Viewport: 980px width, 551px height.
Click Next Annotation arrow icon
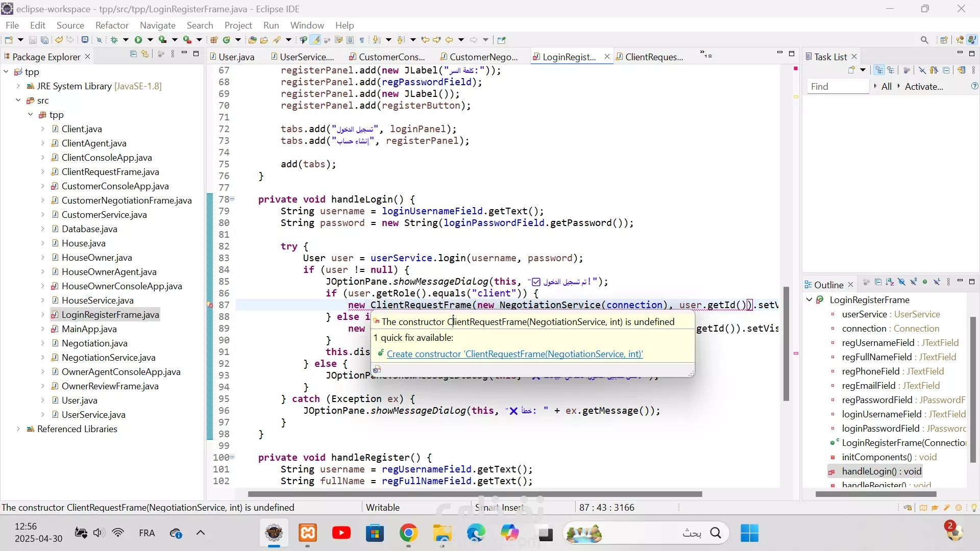[x=376, y=40]
